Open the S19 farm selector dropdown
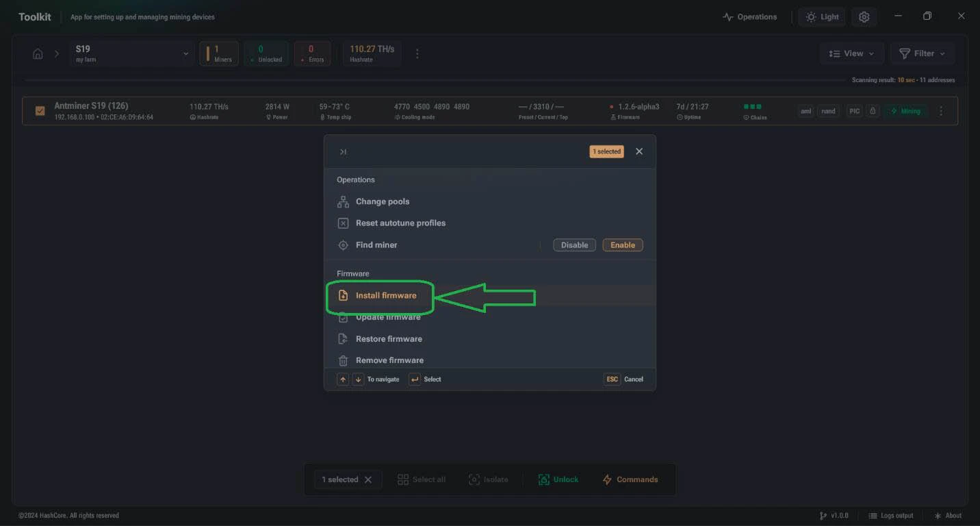980x526 pixels. point(133,53)
